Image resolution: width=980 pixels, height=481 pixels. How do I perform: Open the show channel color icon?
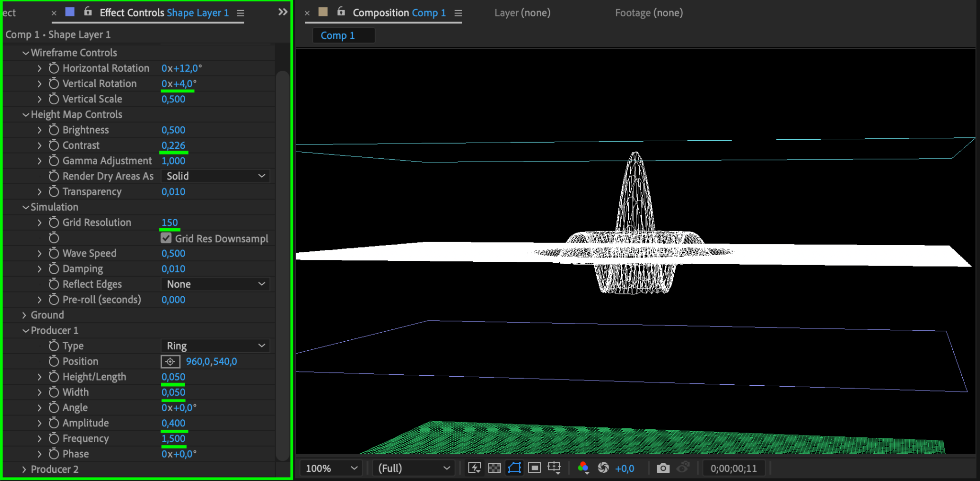pyautogui.click(x=583, y=468)
